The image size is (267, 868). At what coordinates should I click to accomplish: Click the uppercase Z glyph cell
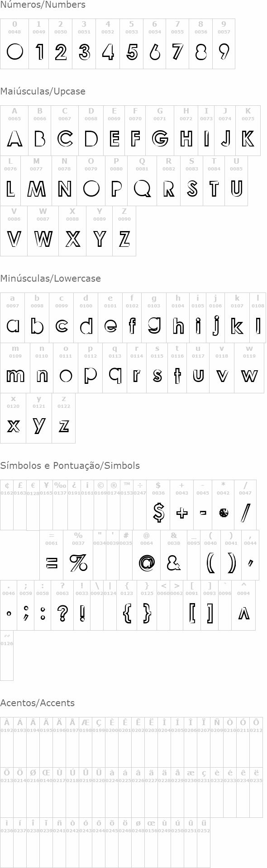(124, 231)
